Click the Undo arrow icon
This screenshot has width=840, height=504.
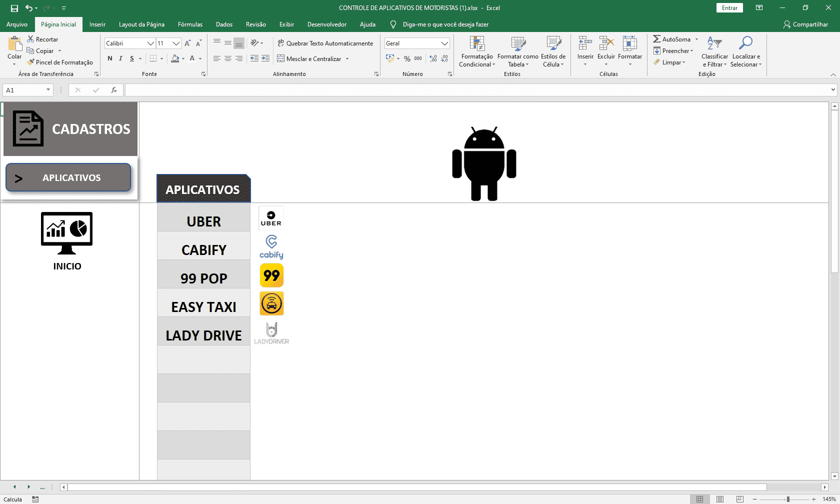coord(29,8)
